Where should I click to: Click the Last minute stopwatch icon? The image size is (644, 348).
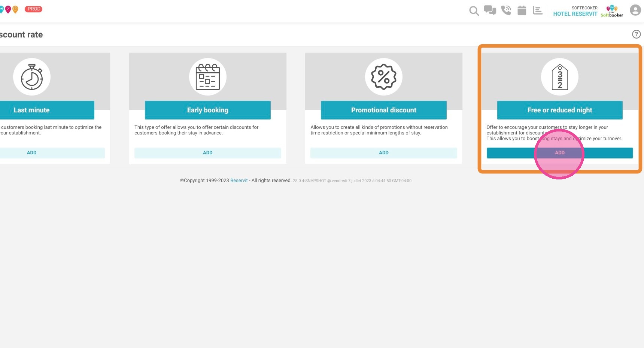coord(32,77)
